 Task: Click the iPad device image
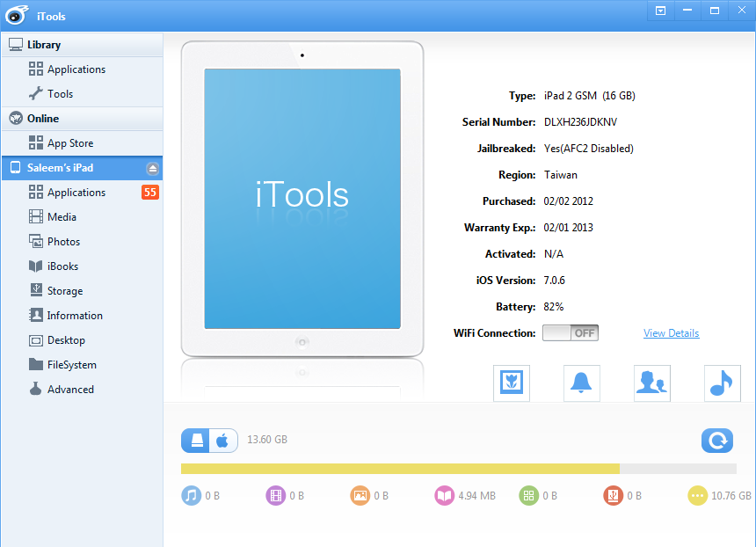[x=302, y=199]
